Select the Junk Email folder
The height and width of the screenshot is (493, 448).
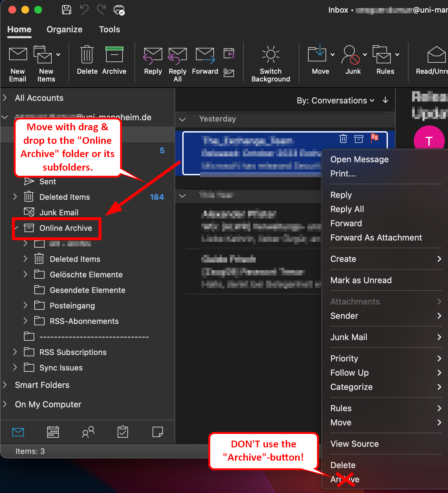[x=59, y=212]
